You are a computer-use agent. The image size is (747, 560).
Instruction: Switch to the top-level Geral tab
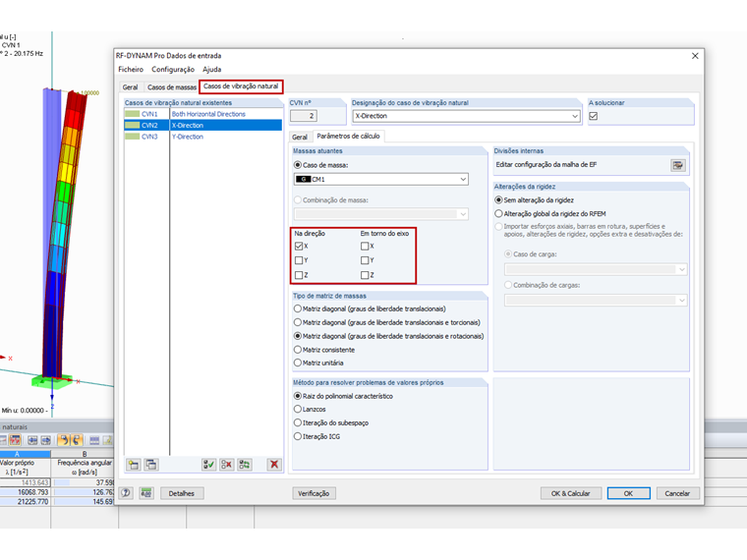(130, 87)
